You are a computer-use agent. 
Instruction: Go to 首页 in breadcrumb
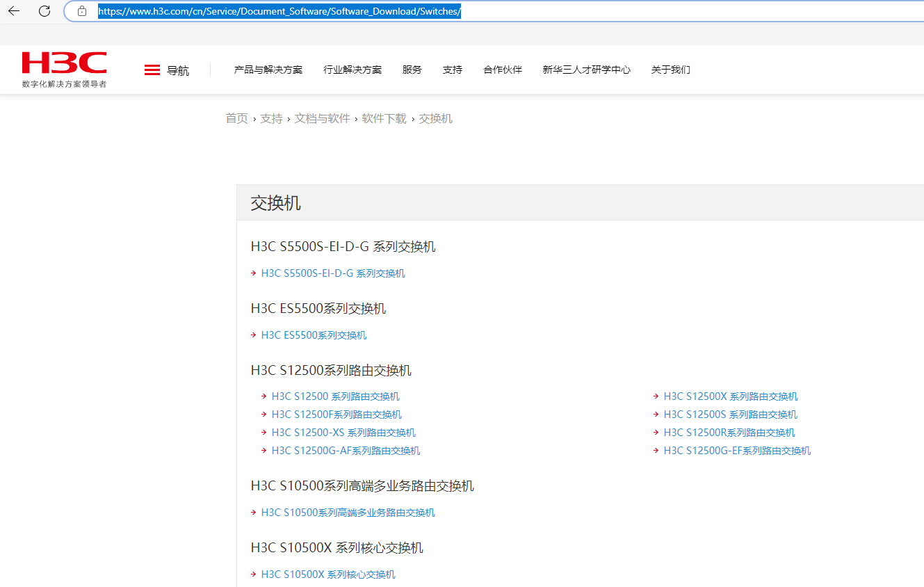click(x=236, y=119)
